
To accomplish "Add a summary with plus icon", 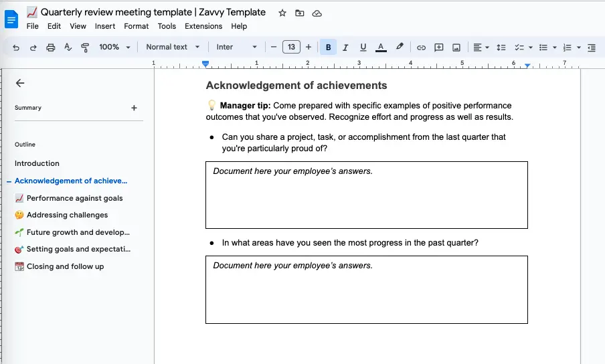I will (x=134, y=108).
